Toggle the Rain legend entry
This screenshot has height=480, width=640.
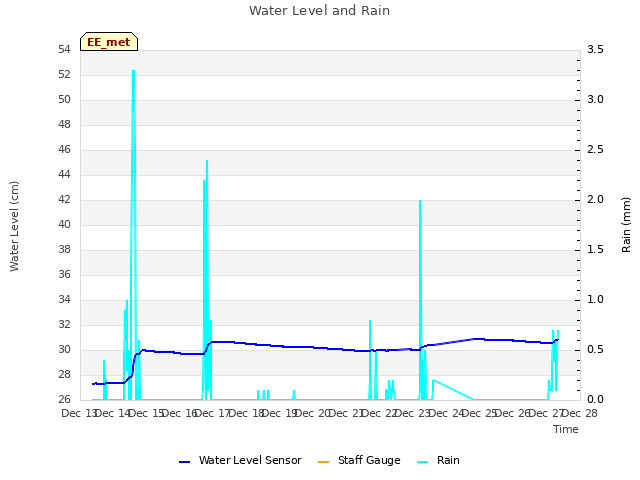coord(438,460)
